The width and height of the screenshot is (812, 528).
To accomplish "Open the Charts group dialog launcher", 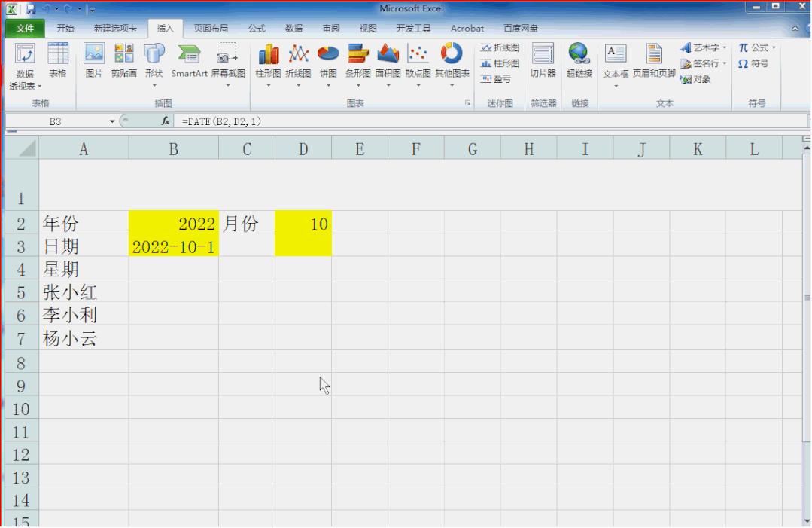I will pos(467,103).
